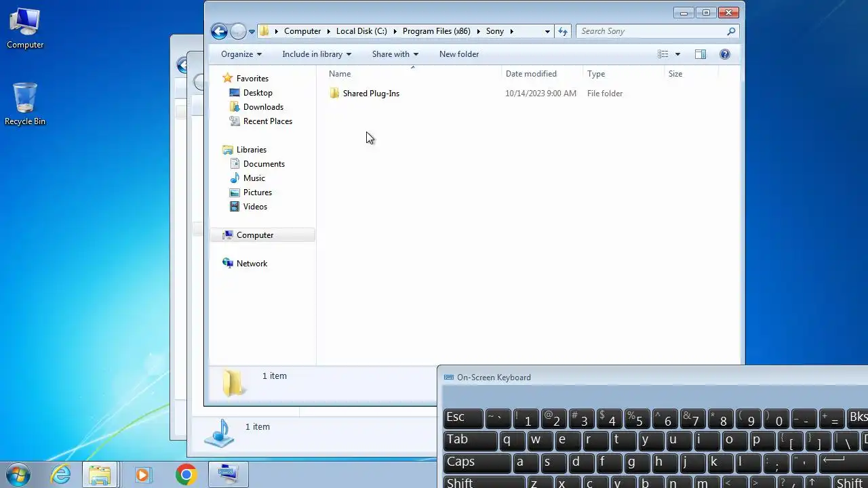Click the Computer desktop icon
The width and height of the screenshot is (868, 488).
pos(25,29)
